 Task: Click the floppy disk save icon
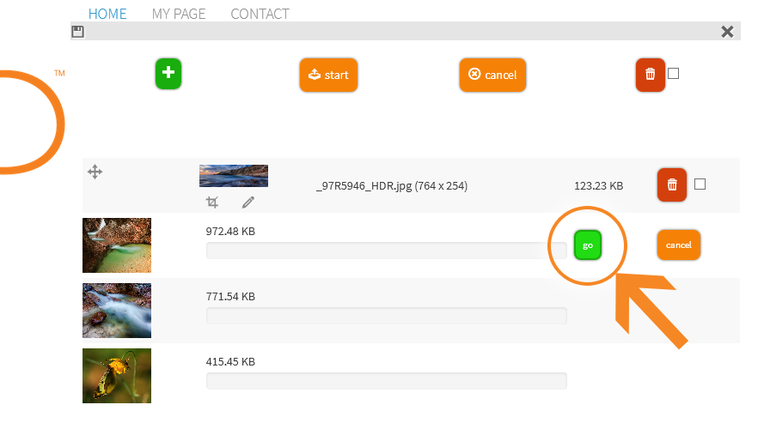[x=78, y=32]
